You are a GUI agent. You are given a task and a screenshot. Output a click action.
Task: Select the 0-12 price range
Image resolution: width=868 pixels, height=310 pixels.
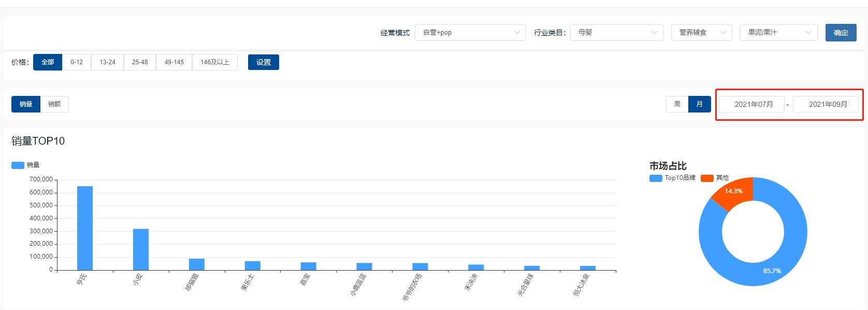pos(77,62)
